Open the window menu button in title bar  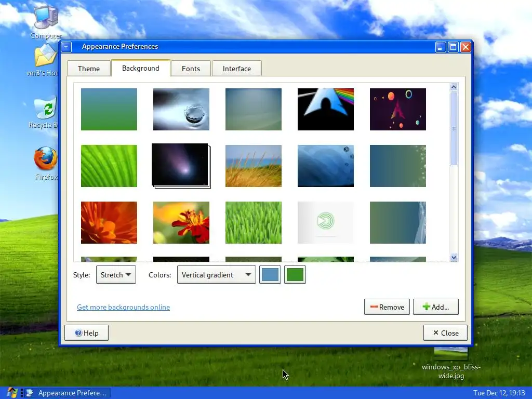(66, 47)
